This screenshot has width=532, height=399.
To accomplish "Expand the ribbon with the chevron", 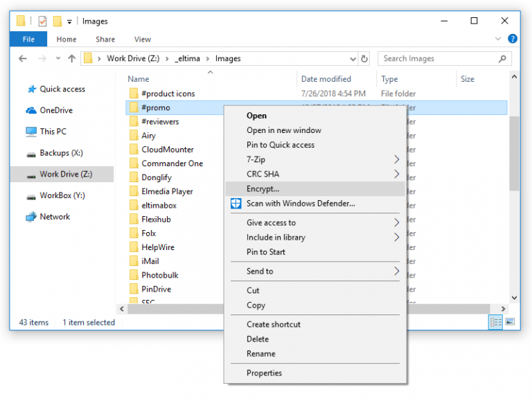I will (x=498, y=39).
